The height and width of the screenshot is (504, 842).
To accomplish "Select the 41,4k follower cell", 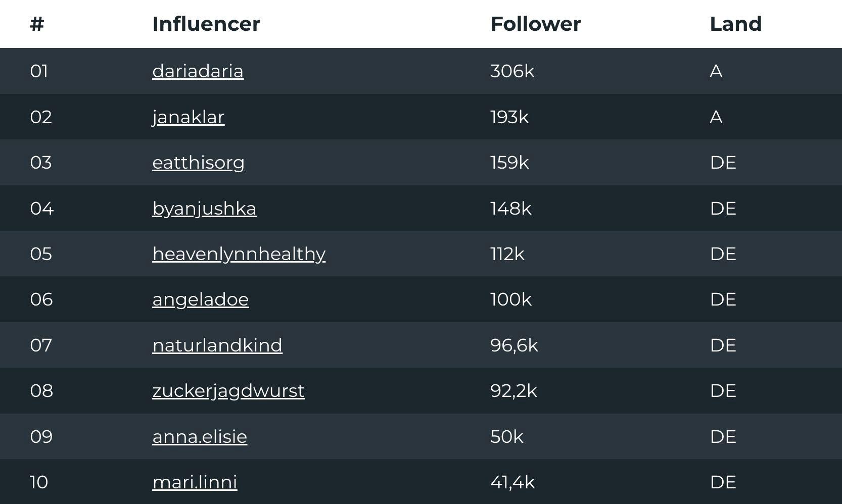I will [x=512, y=482].
